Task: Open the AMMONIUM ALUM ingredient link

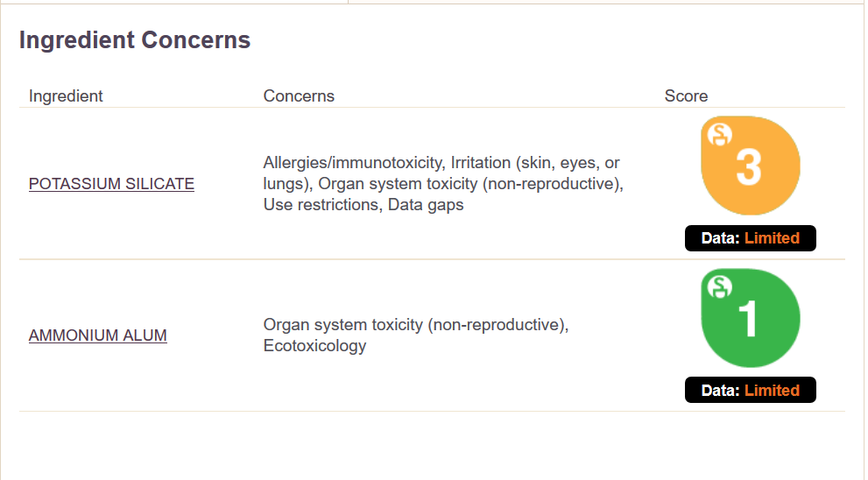Action: pos(97,335)
